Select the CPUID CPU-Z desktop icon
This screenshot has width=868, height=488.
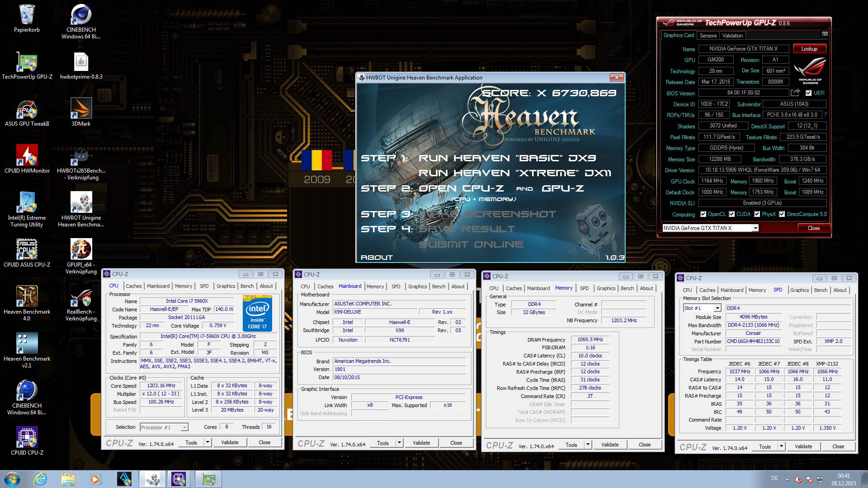click(27, 441)
